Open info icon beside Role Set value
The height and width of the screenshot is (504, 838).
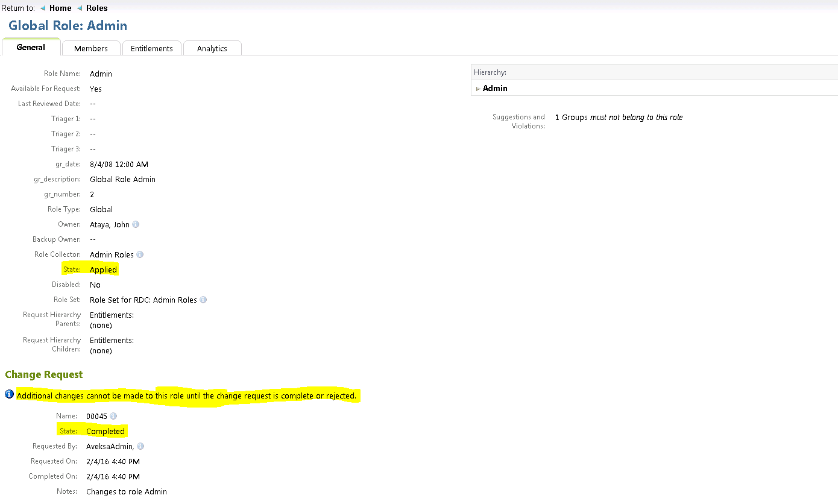point(203,300)
